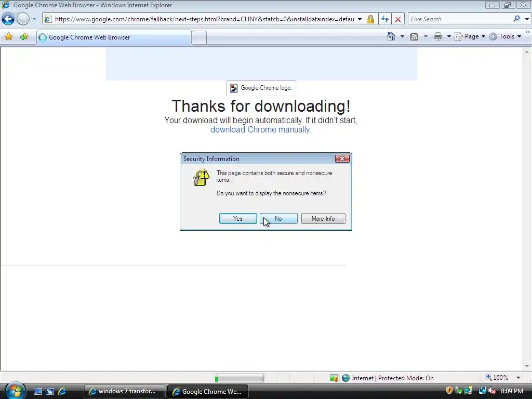Click the page loading progress bar
532x399 pixels.
tap(239, 378)
